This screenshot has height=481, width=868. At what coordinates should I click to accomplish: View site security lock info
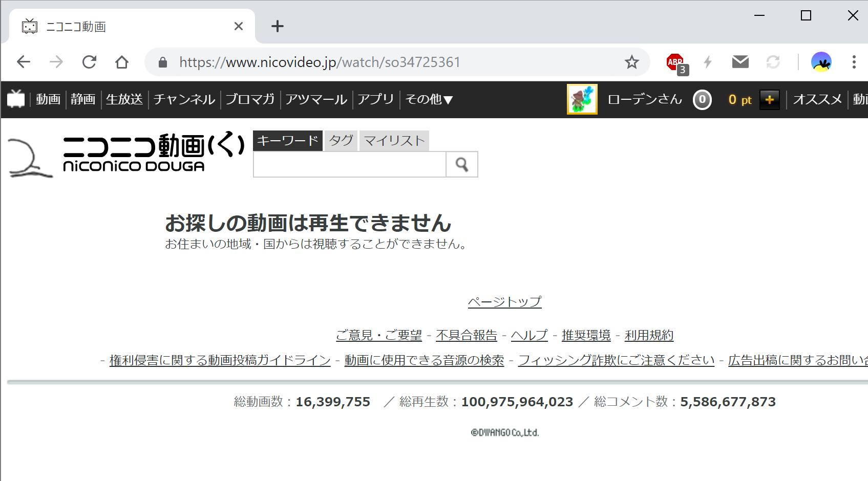(x=163, y=62)
